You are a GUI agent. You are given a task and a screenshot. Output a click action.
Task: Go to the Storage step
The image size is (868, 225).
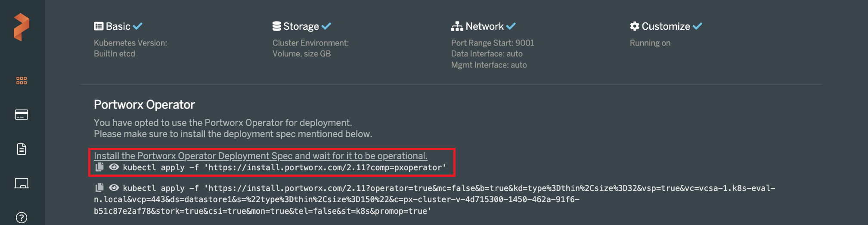point(301,26)
